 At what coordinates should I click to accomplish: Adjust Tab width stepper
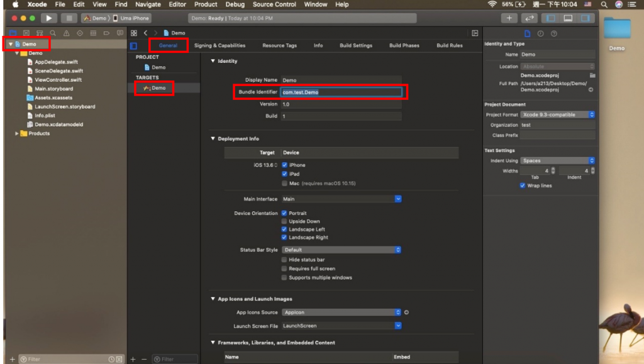[x=553, y=171]
